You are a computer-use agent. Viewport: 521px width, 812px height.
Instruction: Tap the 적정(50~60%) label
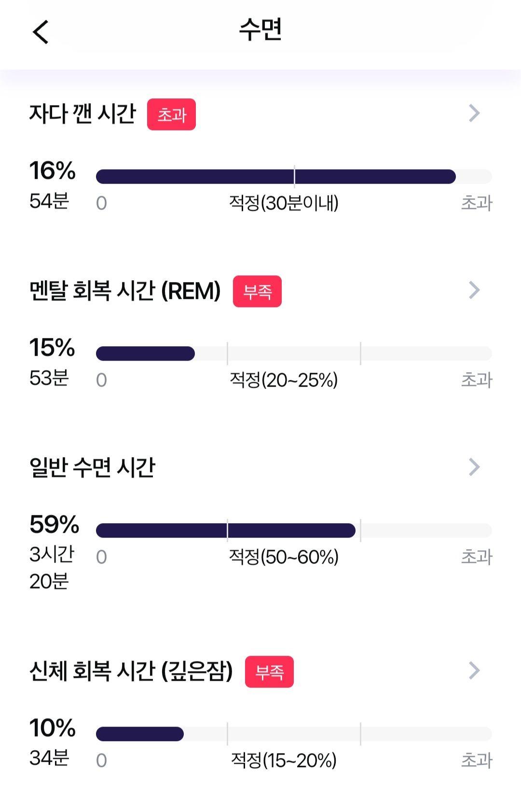(x=284, y=557)
